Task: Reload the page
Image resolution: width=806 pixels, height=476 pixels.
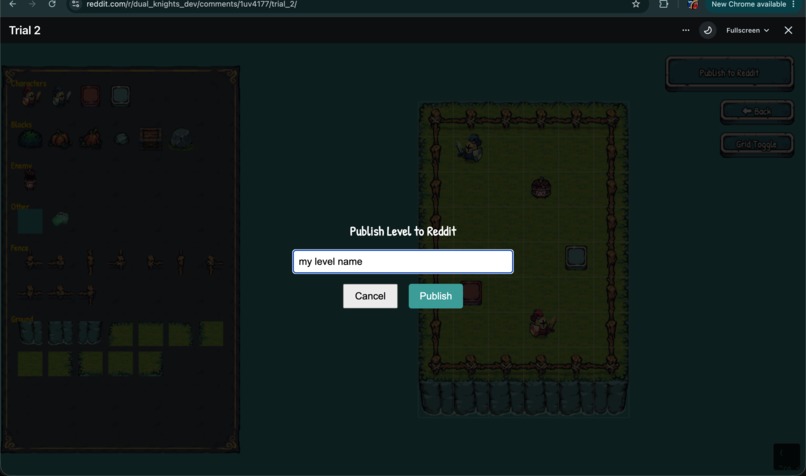Action: tap(52, 4)
